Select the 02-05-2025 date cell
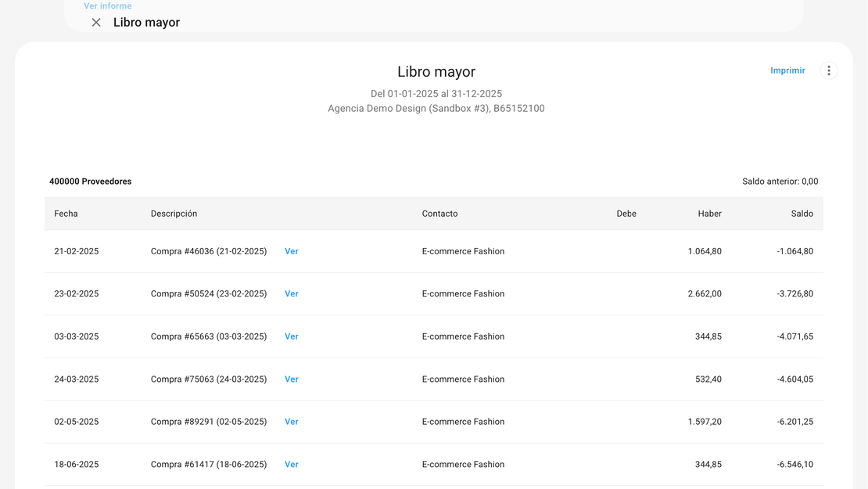The image size is (868, 489). [x=77, y=422]
